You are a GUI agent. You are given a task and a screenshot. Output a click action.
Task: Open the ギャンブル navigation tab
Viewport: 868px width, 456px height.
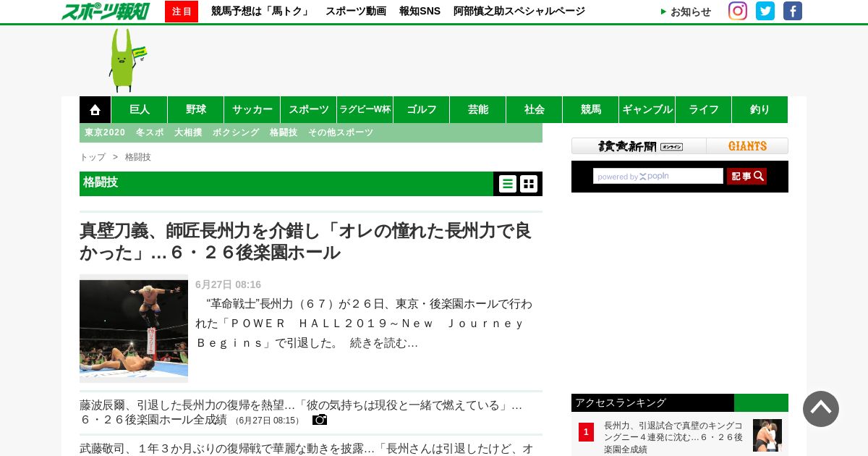click(647, 109)
